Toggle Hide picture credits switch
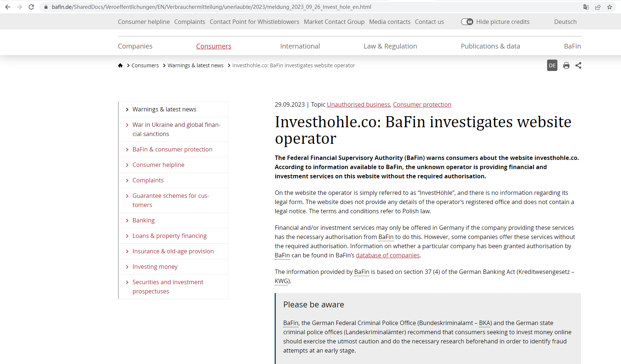 467,22
